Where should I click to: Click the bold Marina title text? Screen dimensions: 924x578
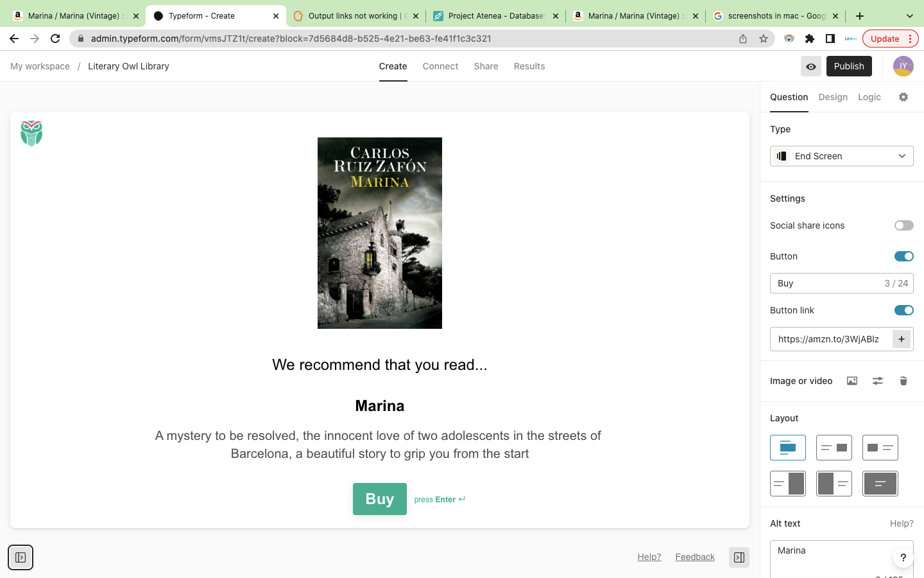point(380,406)
